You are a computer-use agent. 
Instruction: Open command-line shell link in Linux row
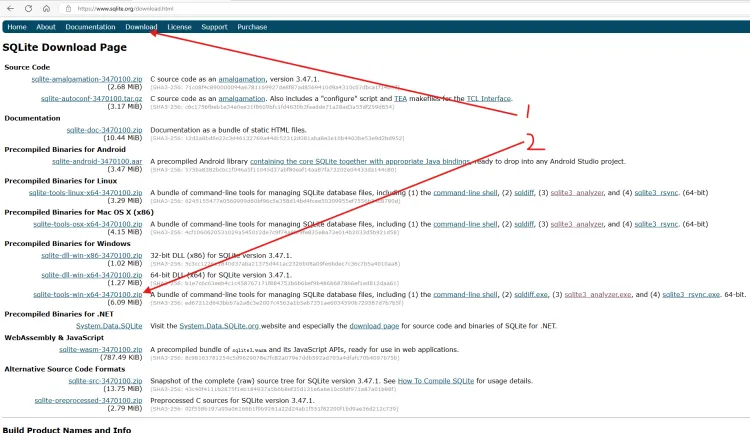465,192
